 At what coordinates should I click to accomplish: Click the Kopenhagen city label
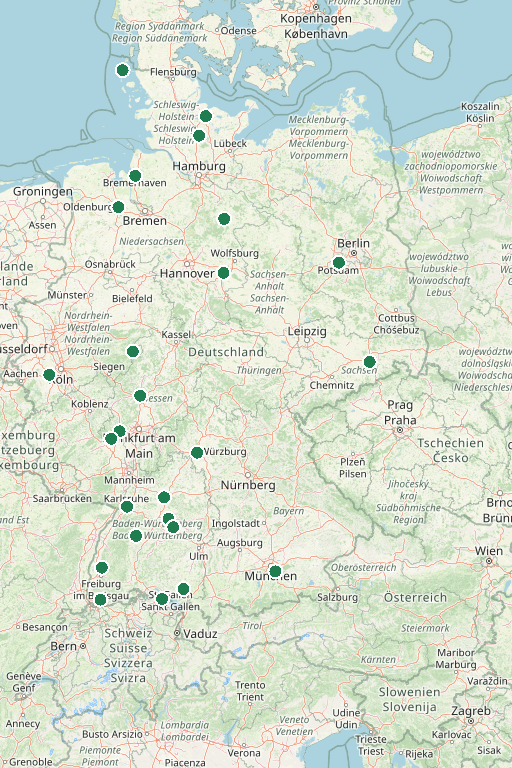pyautogui.click(x=316, y=18)
